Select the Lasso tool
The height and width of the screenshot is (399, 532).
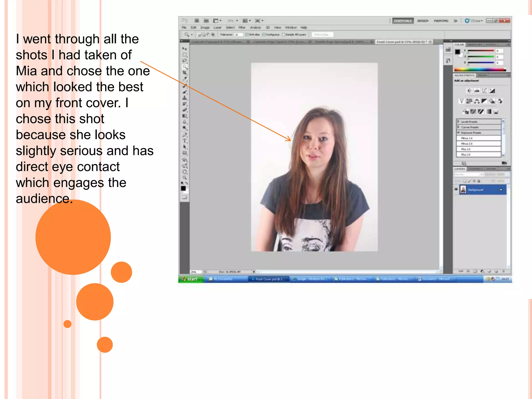pyautogui.click(x=184, y=61)
